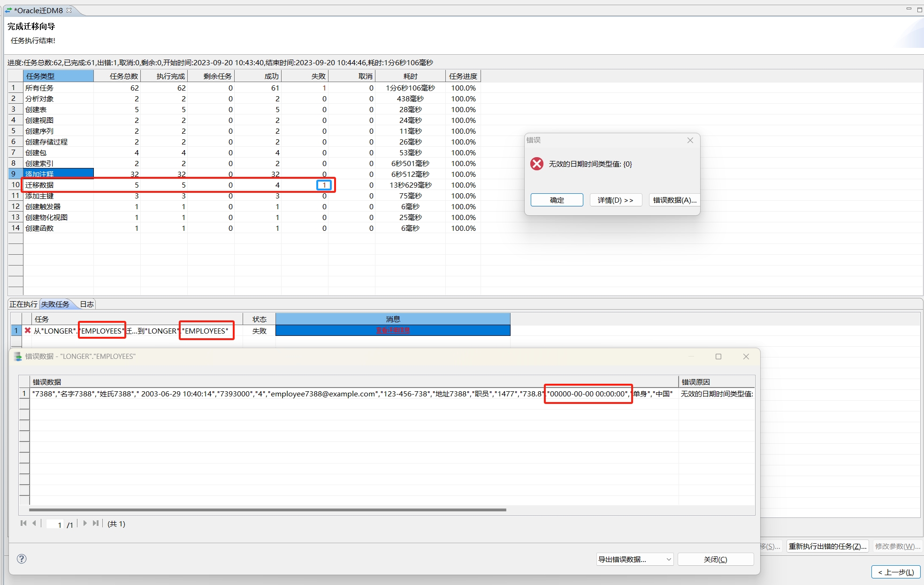Click the next page arrow icon
924x585 pixels.
coord(85,523)
